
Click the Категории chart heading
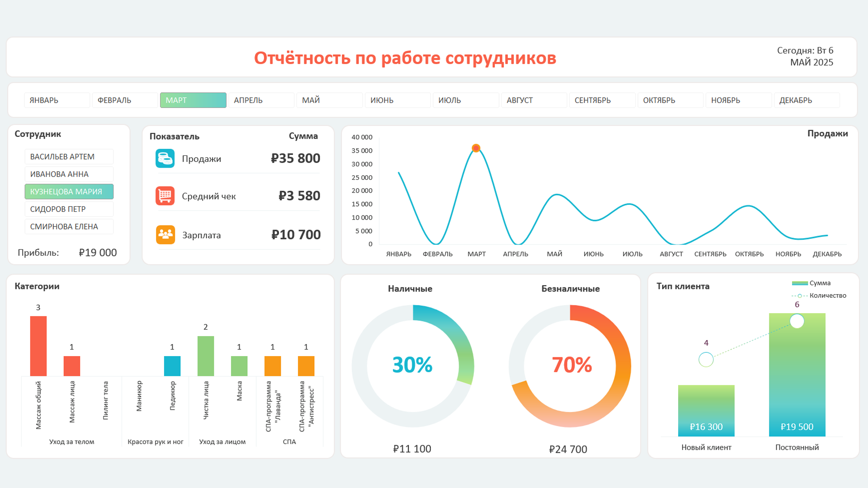[37, 286]
